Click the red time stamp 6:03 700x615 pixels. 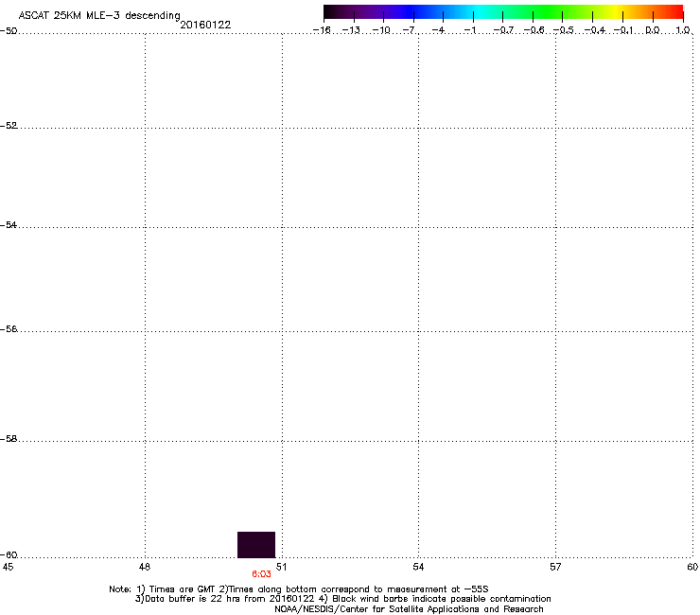[x=262, y=574]
